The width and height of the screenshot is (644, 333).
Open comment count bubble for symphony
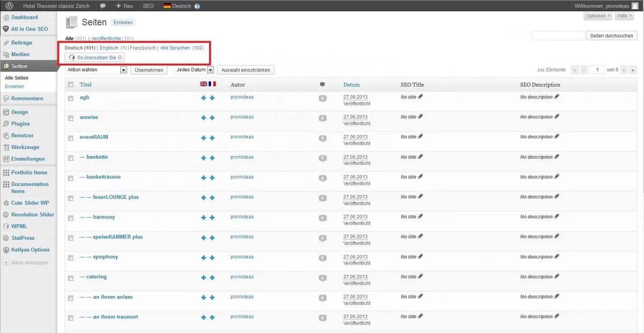pyautogui.click(x=322, y=258)
